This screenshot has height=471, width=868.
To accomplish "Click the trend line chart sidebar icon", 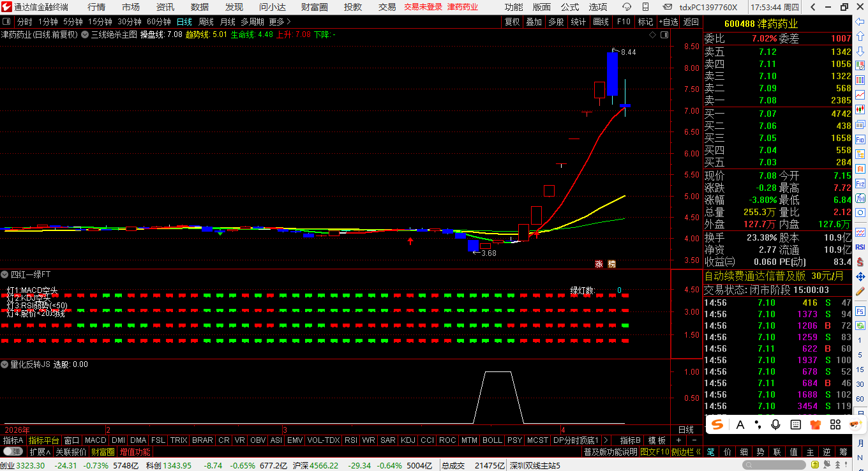I will click(x=860, y=94).
